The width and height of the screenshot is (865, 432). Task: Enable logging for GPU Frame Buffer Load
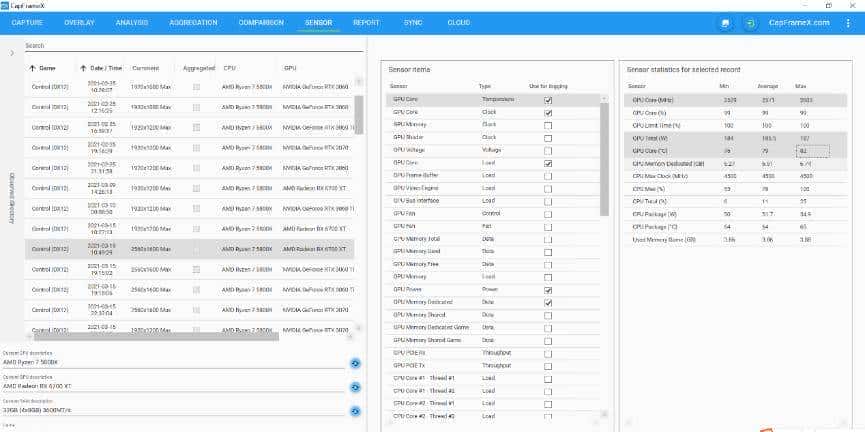548,177
